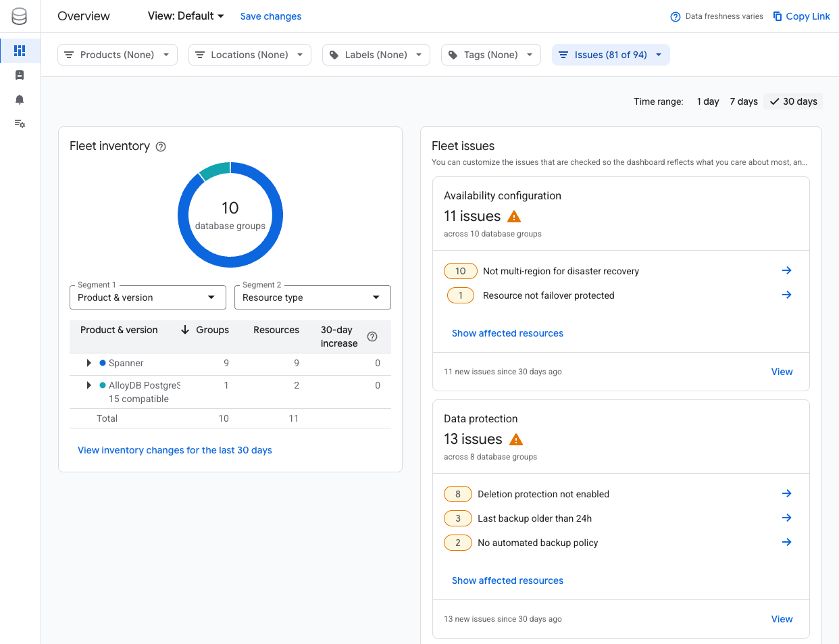
Task: Click the alerts bell icon in sidebar
Action: coord(20,99)
